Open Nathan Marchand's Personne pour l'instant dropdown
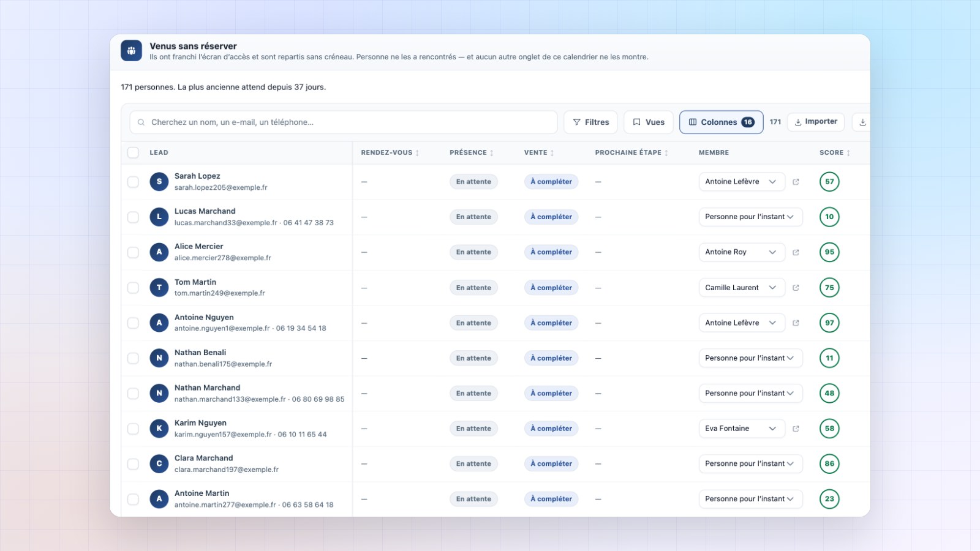The image size is (980, 551). coord(750,393)
